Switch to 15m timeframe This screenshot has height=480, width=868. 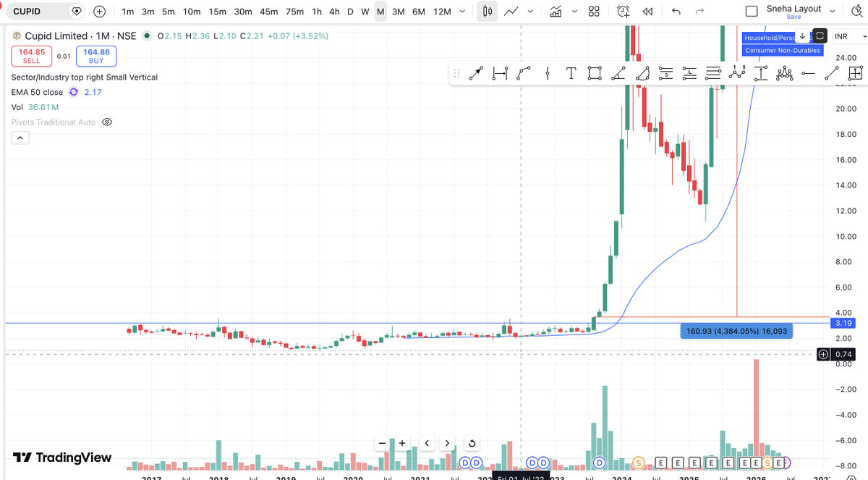(x=217, y=12)
